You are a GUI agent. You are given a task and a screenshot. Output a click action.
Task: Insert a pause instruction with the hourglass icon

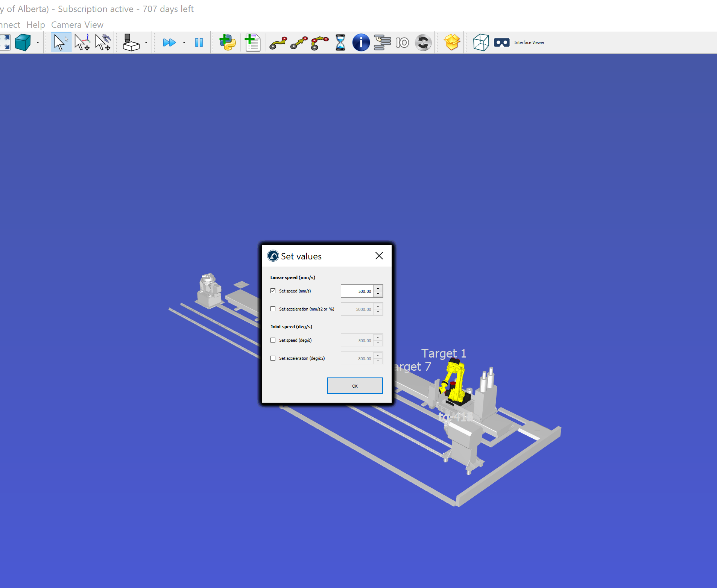click(340, 42)
